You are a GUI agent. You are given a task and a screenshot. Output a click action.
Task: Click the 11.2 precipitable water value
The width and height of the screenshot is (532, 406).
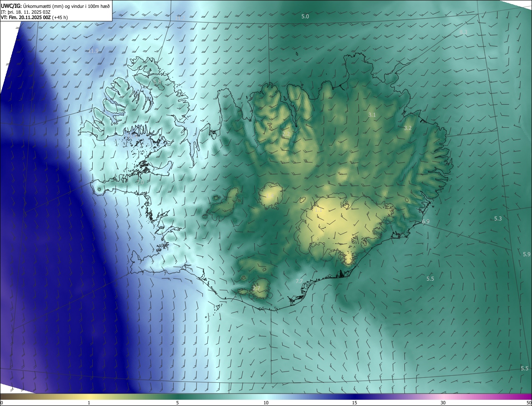click(180, 18)
